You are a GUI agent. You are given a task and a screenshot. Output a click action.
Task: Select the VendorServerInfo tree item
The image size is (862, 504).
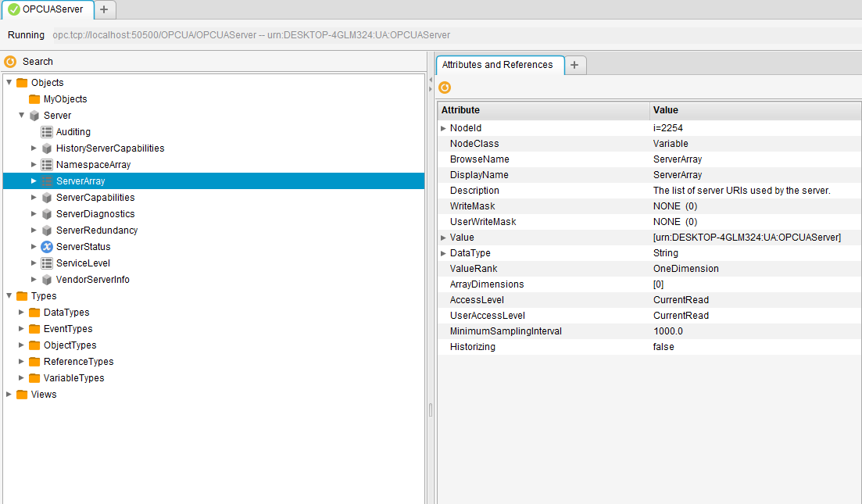tap(93, 279)
